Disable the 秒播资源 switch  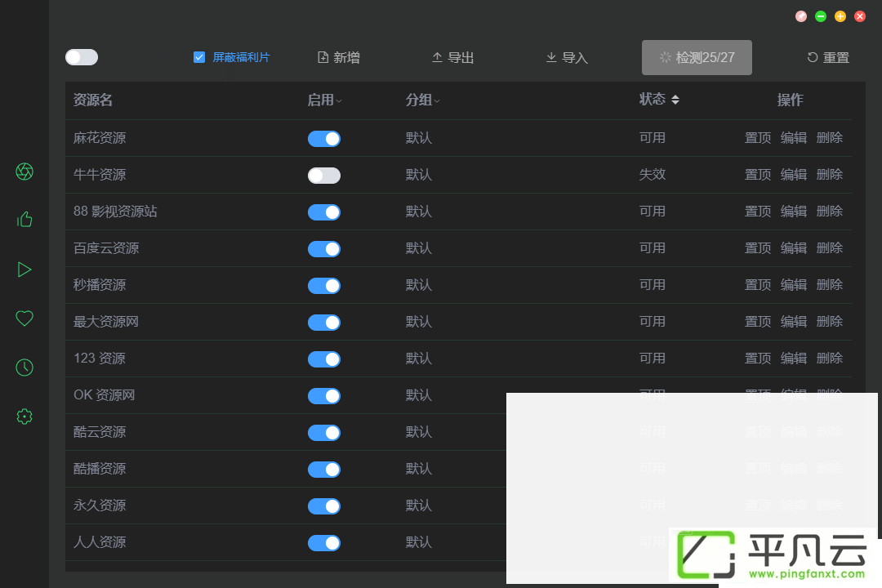coord(324,286)
